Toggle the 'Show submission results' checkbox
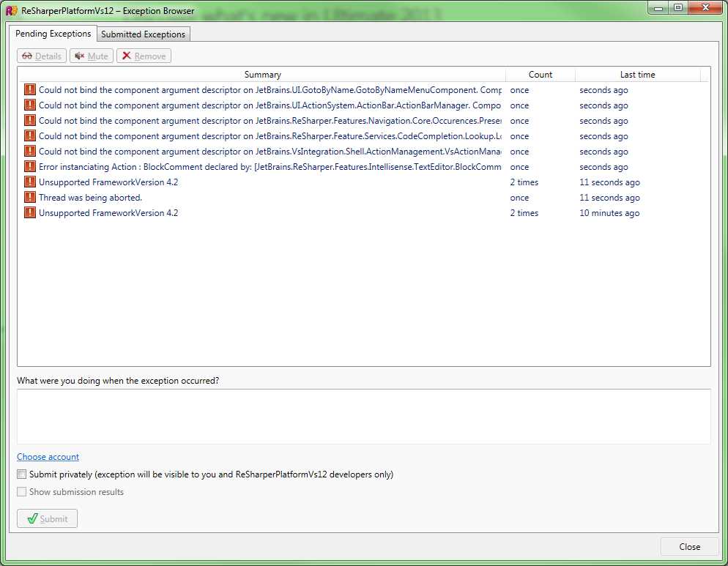728x566 pixels. click(x=21, y=491)
